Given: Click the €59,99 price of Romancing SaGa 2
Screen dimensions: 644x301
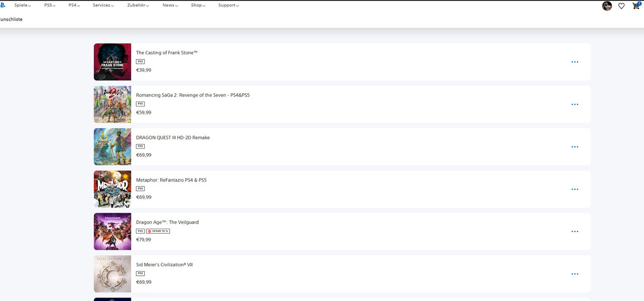Looking at the screenshot, I should [143, 113].
